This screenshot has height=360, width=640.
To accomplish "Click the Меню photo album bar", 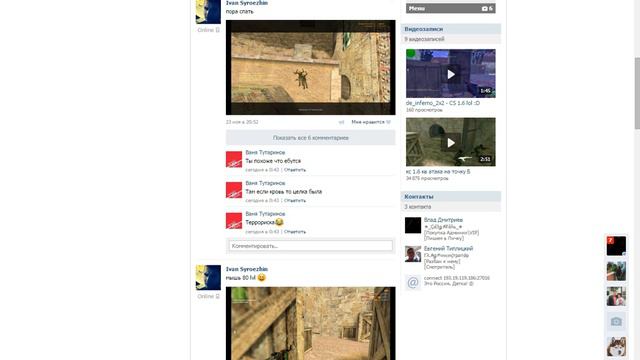I will pos(451,8).
